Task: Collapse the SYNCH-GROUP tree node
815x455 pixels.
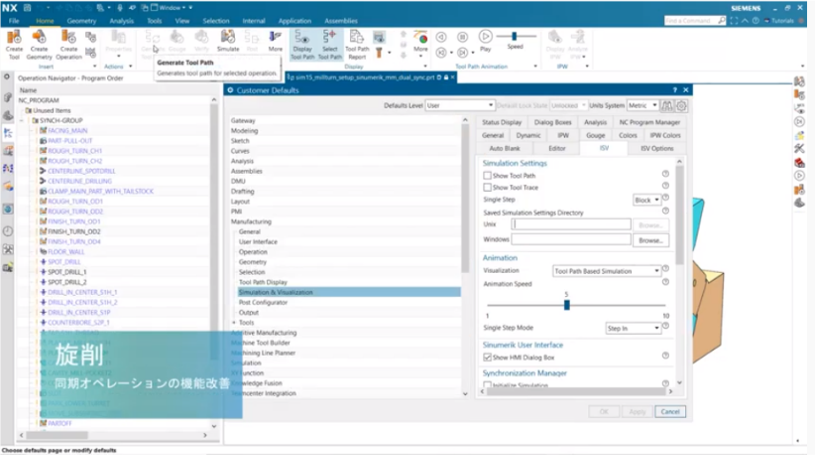Action: 22,120
